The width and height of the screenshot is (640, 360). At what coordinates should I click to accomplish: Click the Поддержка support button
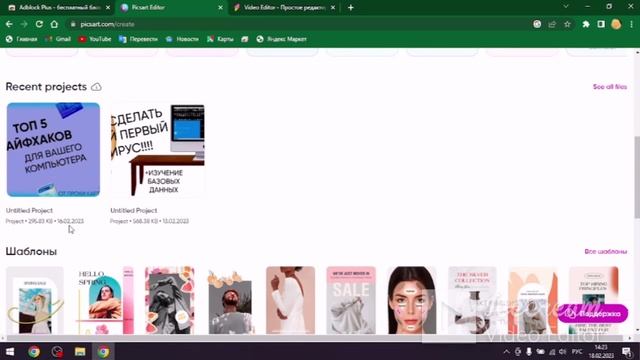pos(593,313)
